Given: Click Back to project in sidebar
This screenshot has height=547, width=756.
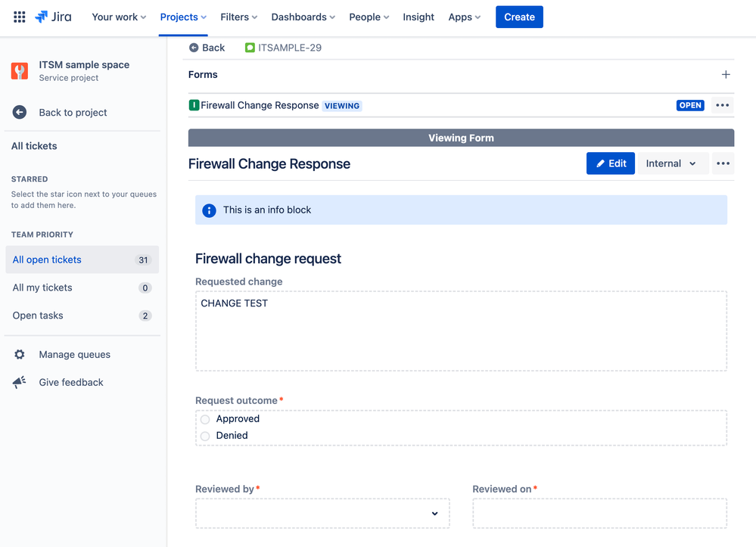Looking at the screenshot, I should pos(73,112).
